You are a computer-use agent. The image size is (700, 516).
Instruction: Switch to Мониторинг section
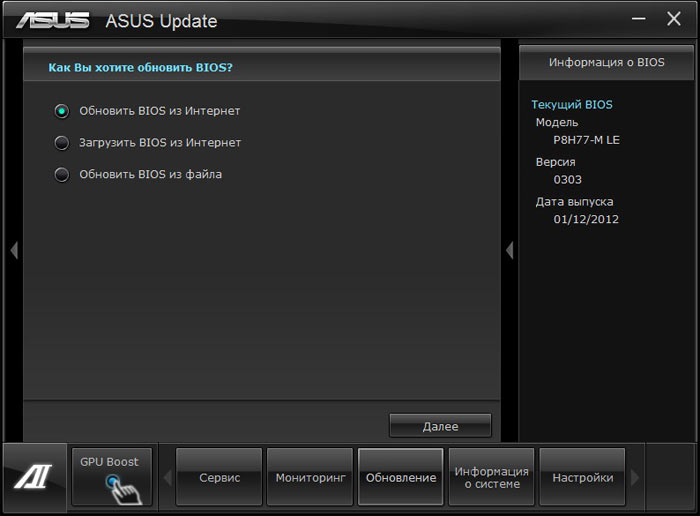[x=310, y=477]
